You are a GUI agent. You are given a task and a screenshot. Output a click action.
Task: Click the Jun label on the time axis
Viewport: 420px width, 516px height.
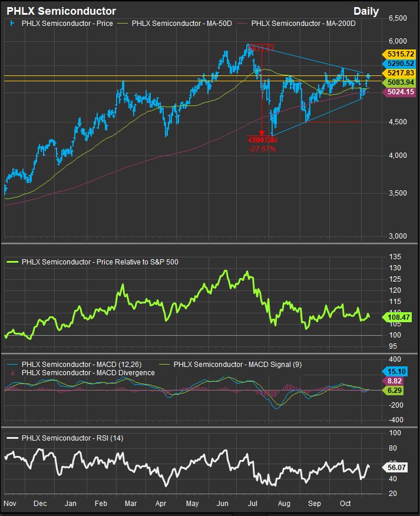(x=223, y=504)
